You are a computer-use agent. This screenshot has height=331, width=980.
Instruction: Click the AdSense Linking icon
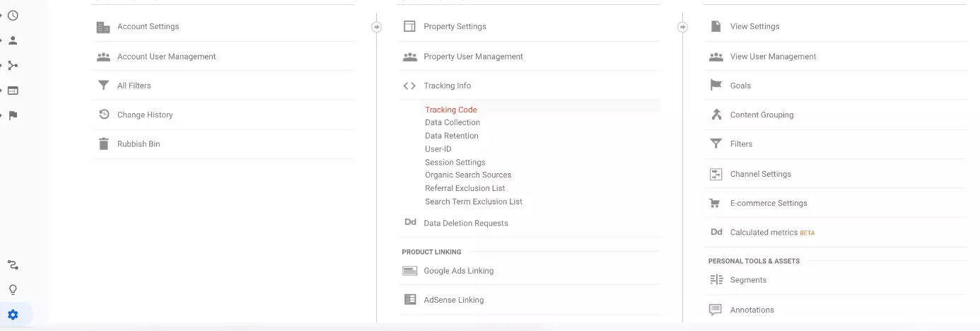click(410, 300)
